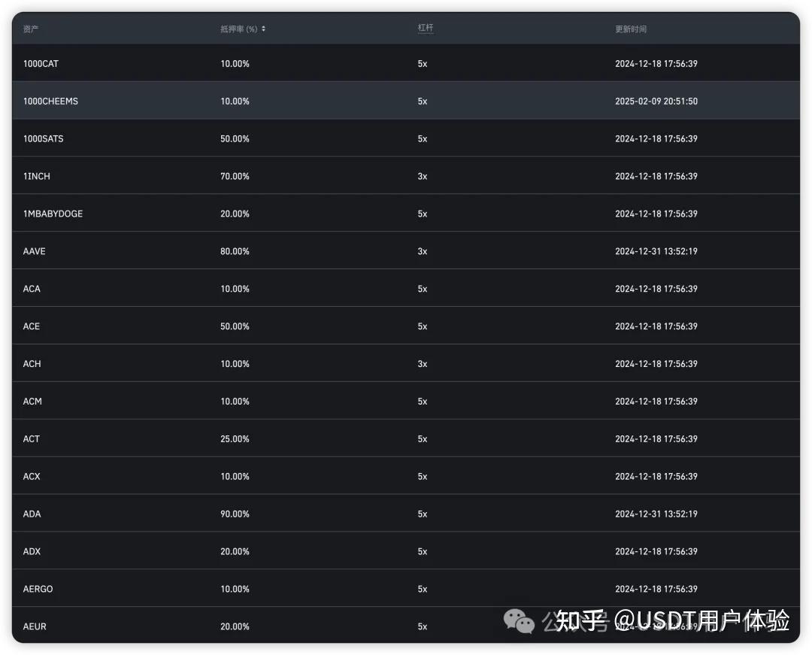Select the ACE asset name
This screenshot has width=812, height=655.
tap(32, 326)
